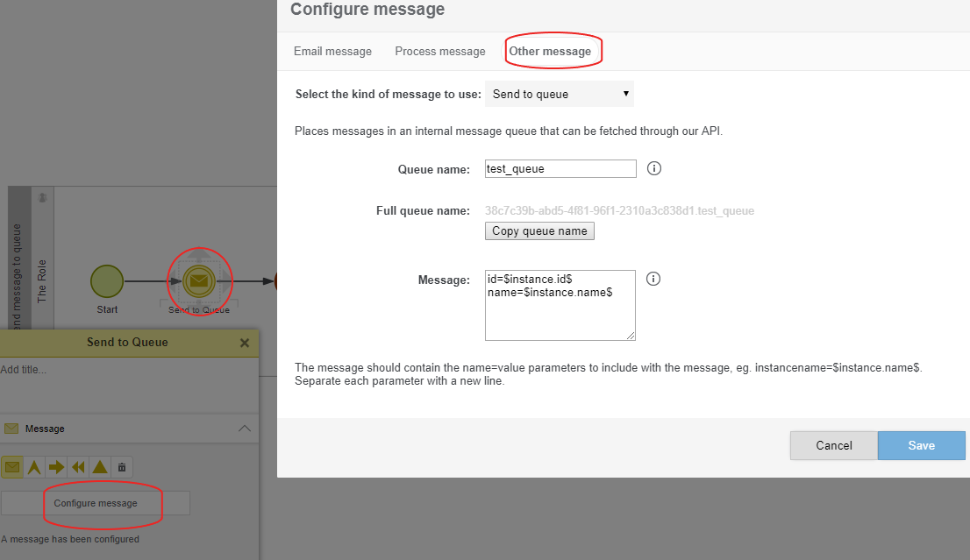
Task: Click the info icon beside Queue name
Action: click(x=653, y=168)
